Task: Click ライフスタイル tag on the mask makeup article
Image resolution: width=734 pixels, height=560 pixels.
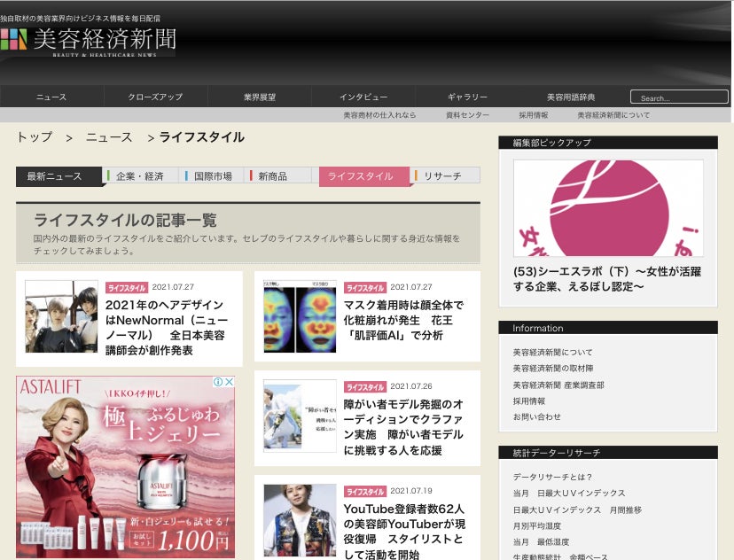Action: (x=365, y=288)
